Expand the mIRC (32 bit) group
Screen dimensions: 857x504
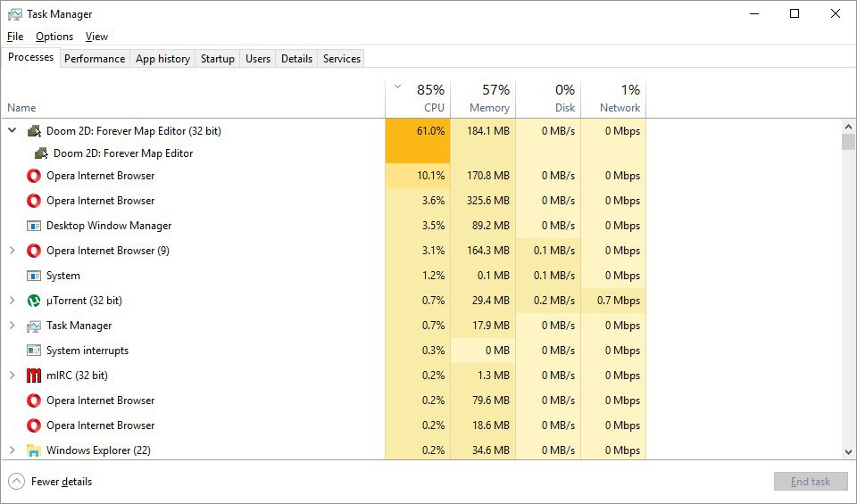click(x=12, y=376)
